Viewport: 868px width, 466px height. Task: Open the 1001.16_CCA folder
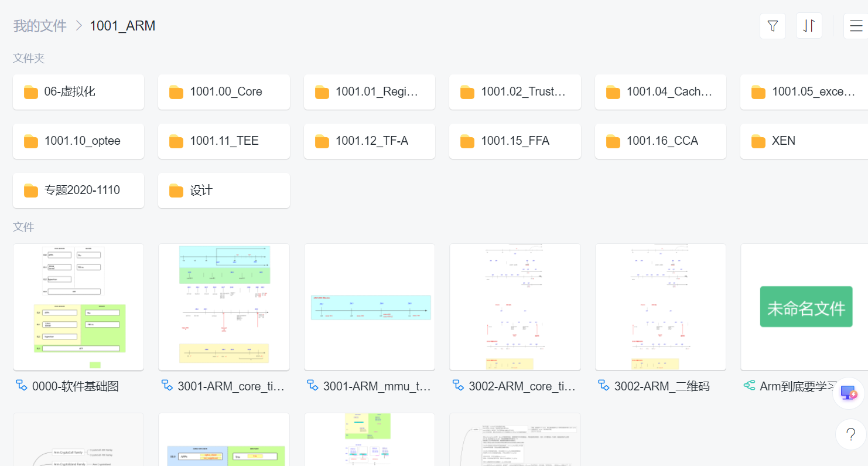pyautogui.click(x=661, y=141)
